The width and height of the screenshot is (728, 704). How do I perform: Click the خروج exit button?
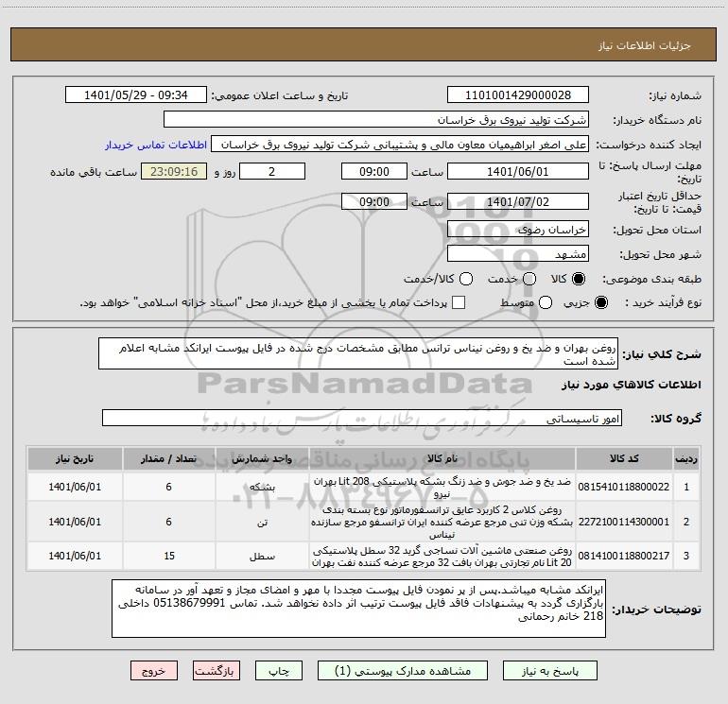(x=154, y=671)
